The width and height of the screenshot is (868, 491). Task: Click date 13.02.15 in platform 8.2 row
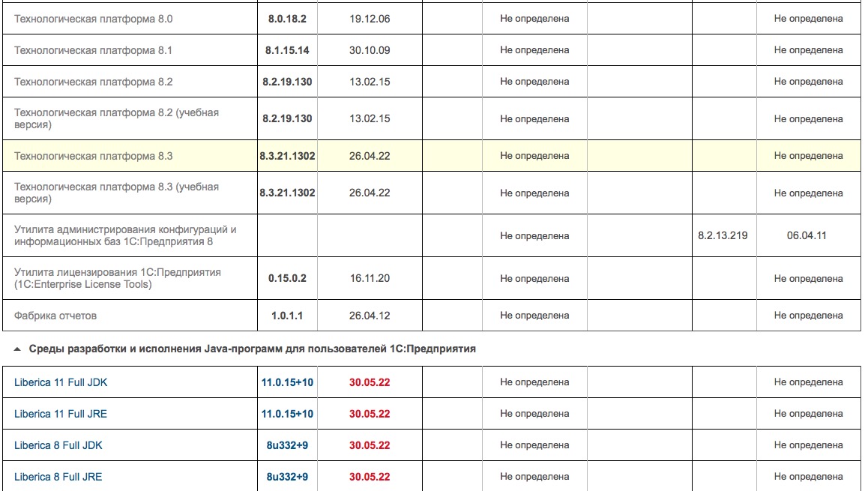(x=370, y=82)
